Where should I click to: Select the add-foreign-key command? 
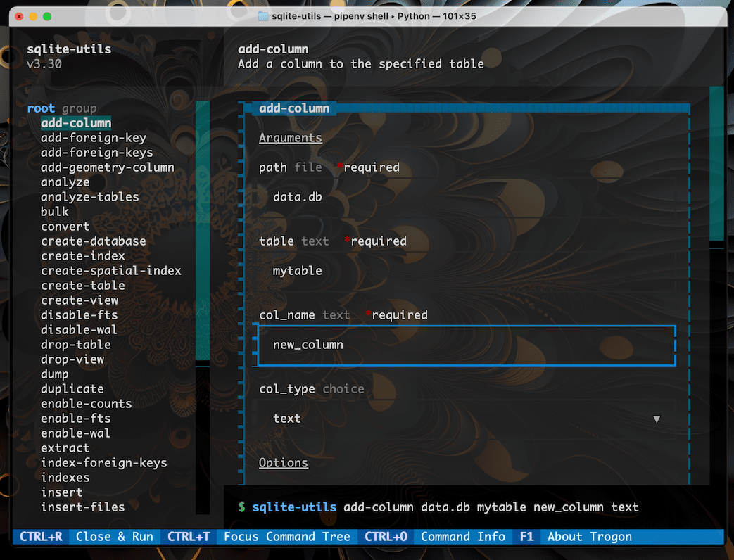(x=94, y=137)
